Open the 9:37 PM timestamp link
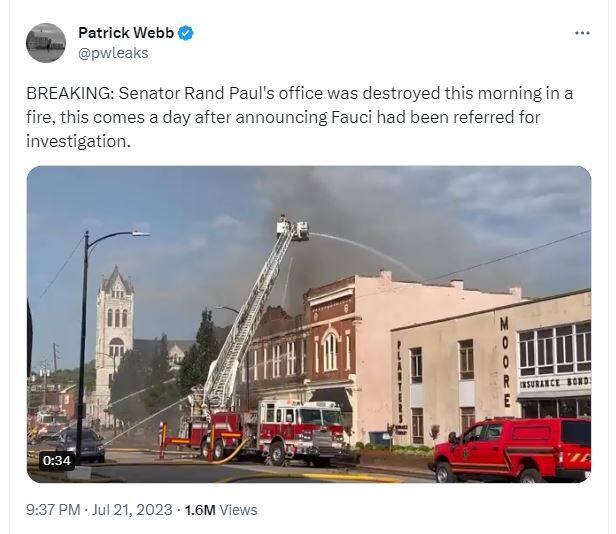 click(53, 510)
